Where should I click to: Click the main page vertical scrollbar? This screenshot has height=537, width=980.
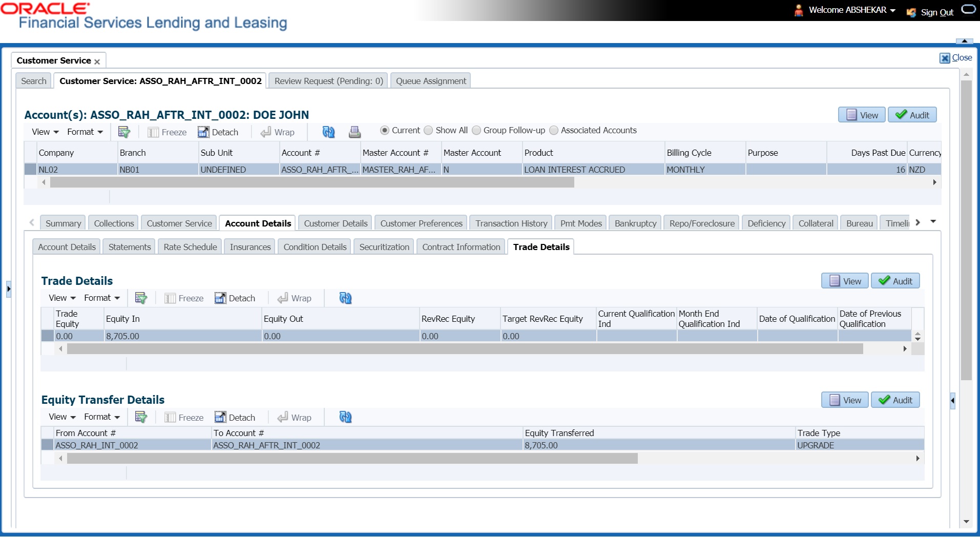point(966,231)
